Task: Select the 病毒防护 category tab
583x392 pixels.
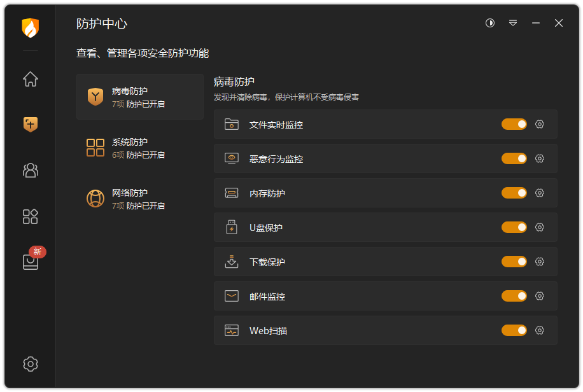Action: (140, 97)
